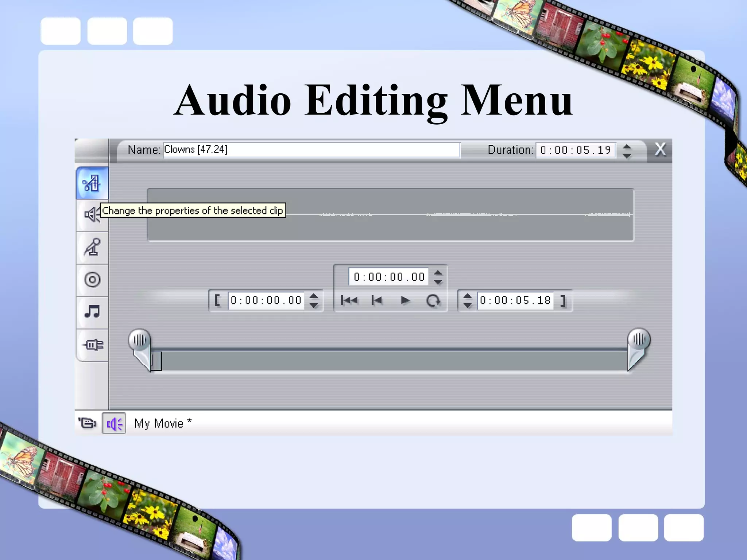Decrease Duration with the down arrow

(x=627, y=155)
